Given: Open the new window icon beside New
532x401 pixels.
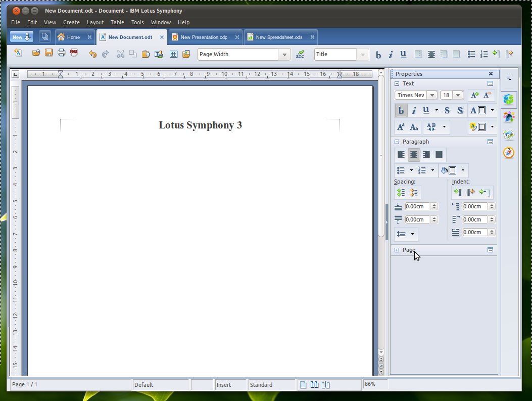Looking at the screenshot, I should (x=45, y=37).
